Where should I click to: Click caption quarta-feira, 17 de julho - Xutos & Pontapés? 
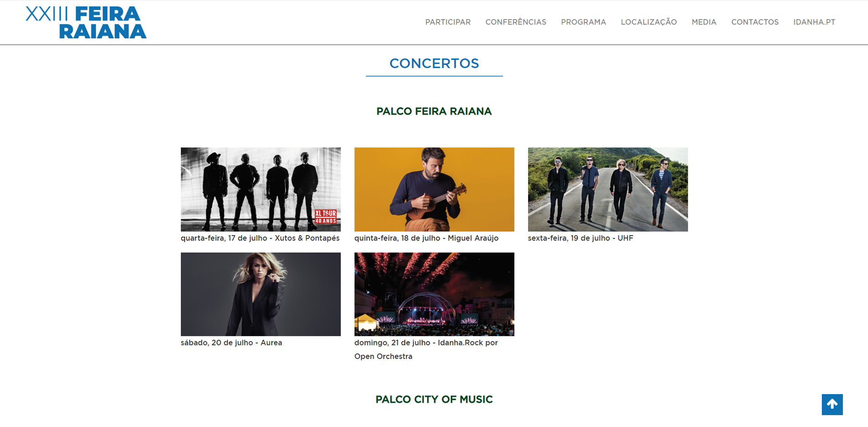[x=260, y=238]
